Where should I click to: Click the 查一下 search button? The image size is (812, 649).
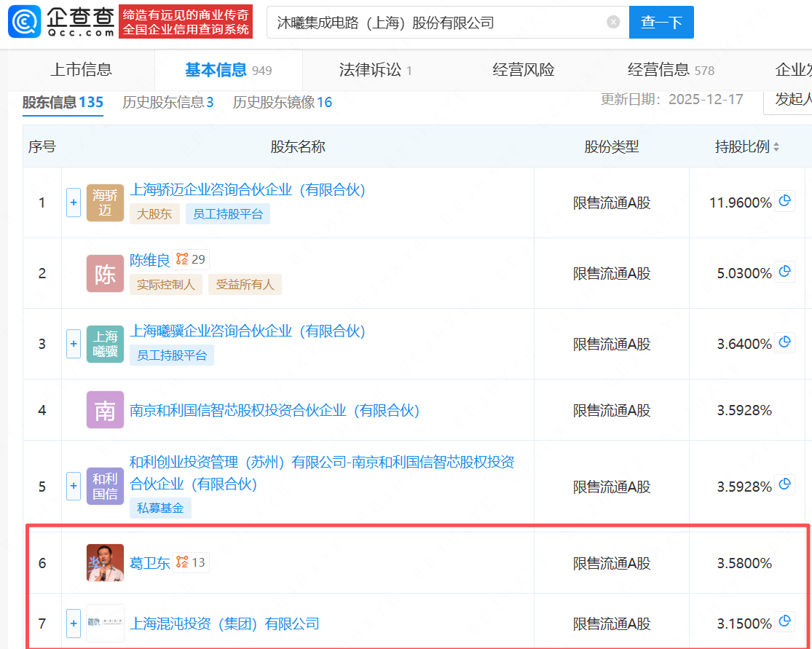661,22
